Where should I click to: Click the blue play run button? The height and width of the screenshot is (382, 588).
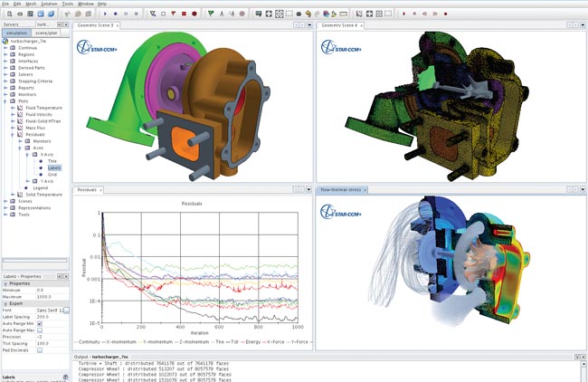105,14
